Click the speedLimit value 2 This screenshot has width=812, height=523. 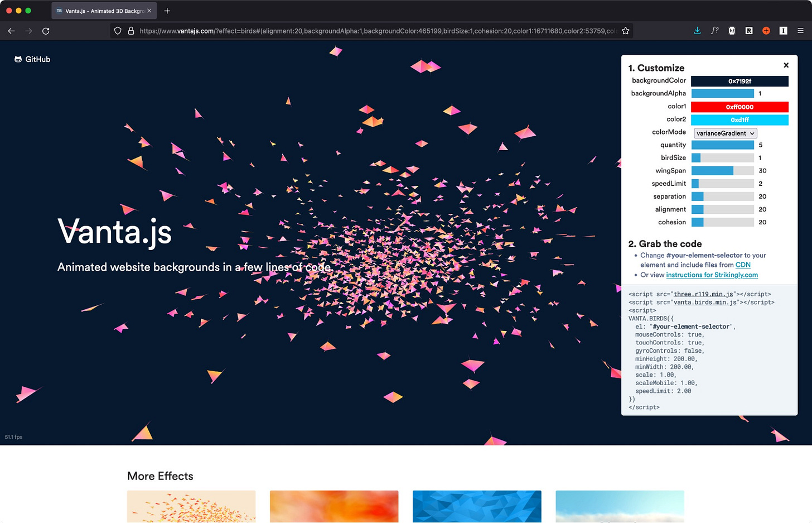[x=760, y=184]
